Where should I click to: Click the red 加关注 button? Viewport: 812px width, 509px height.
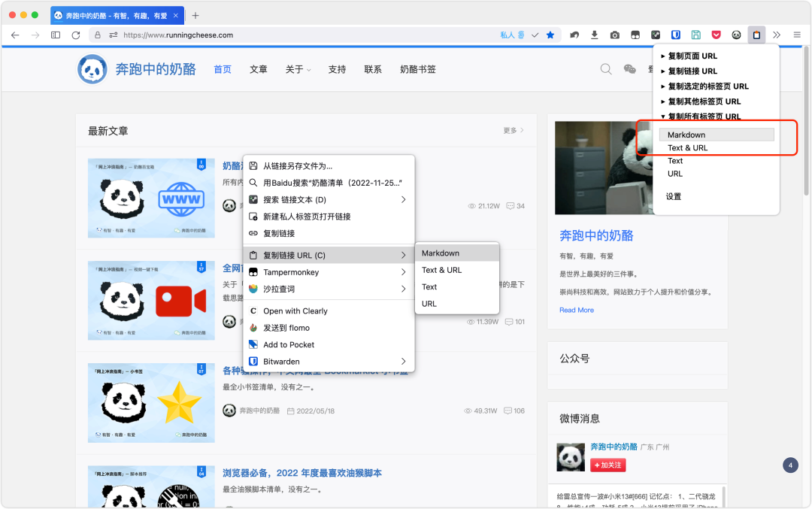point(608,465)
